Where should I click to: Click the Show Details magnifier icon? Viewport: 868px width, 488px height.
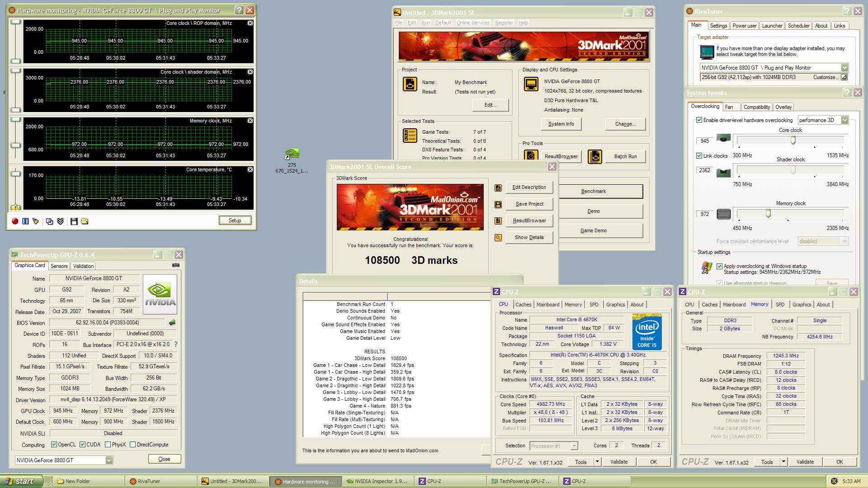pyautogui.click(x=498, y=238)
